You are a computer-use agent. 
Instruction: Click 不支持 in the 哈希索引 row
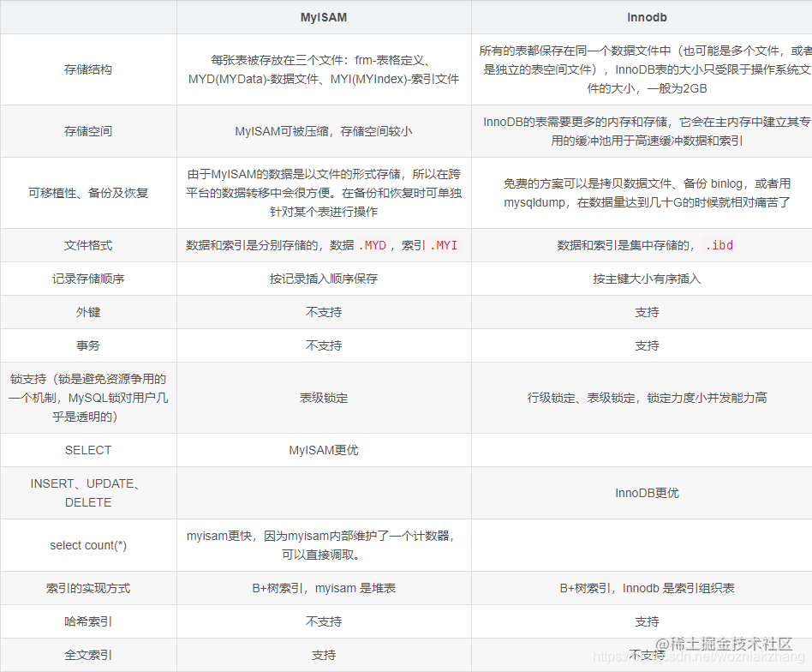(324, 621)
